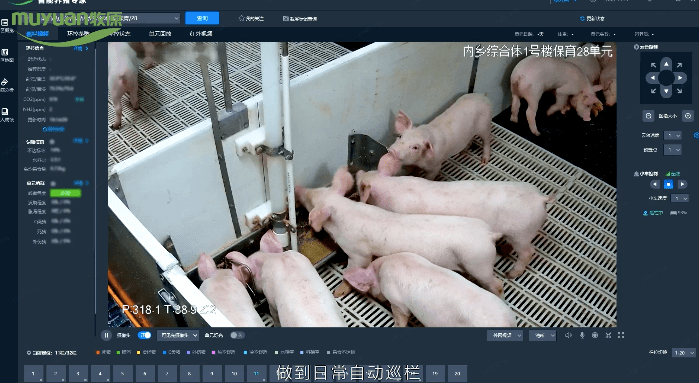This screenshot has height=383, width=699.
Task: Open the second numeric dropdown below zoom icons
Action: (673, 150)
